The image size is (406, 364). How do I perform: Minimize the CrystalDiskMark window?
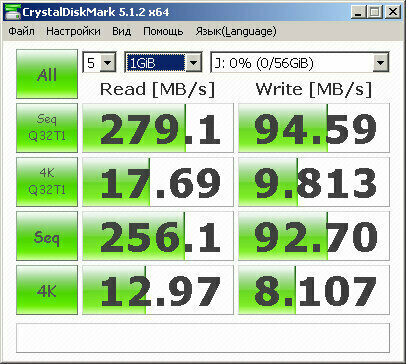point(359,13)
